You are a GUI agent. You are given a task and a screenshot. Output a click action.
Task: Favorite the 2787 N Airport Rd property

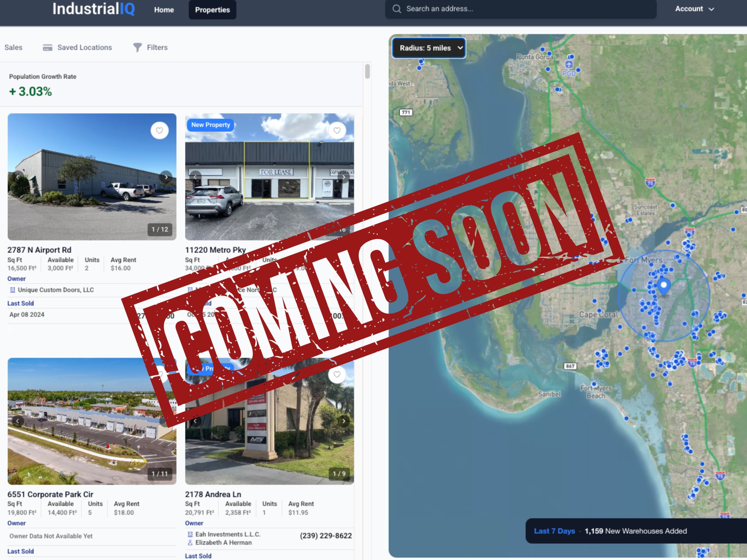pos(159,131)
